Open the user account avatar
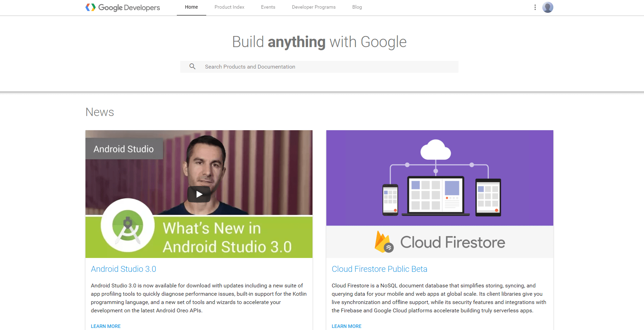The image size is (644, 330). point(547,7)
